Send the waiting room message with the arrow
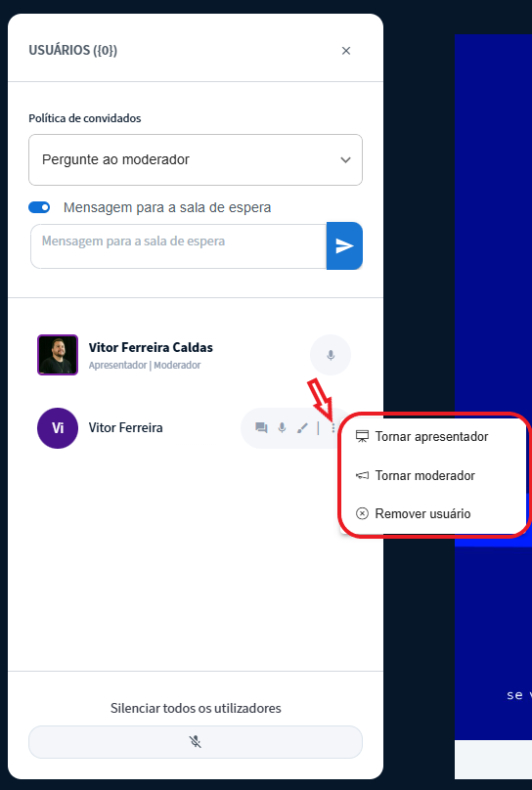The image size is (532, 790). (x=344, y=245)
